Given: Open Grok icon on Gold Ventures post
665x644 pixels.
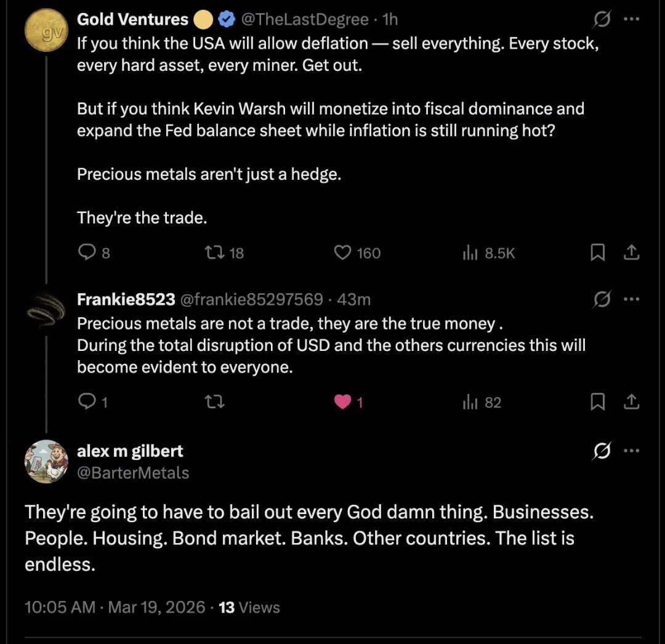Looking at the screenshot, I should pos(601,20).
